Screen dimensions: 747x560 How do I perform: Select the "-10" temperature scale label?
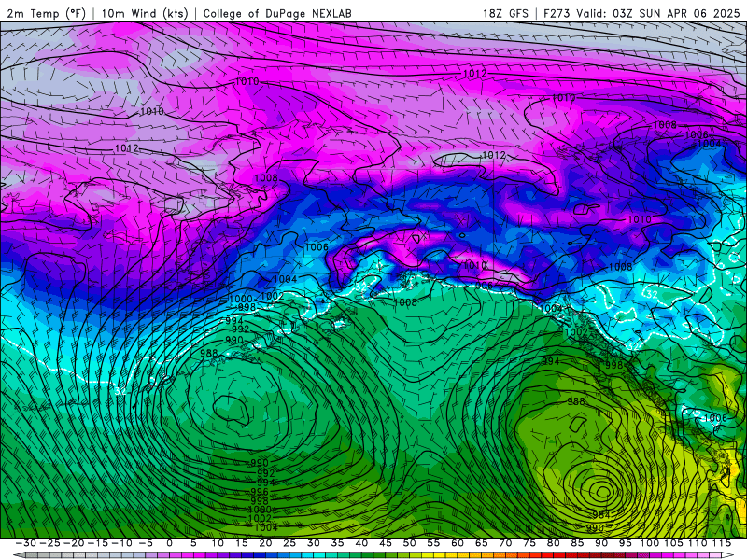(x=121, y=543)
